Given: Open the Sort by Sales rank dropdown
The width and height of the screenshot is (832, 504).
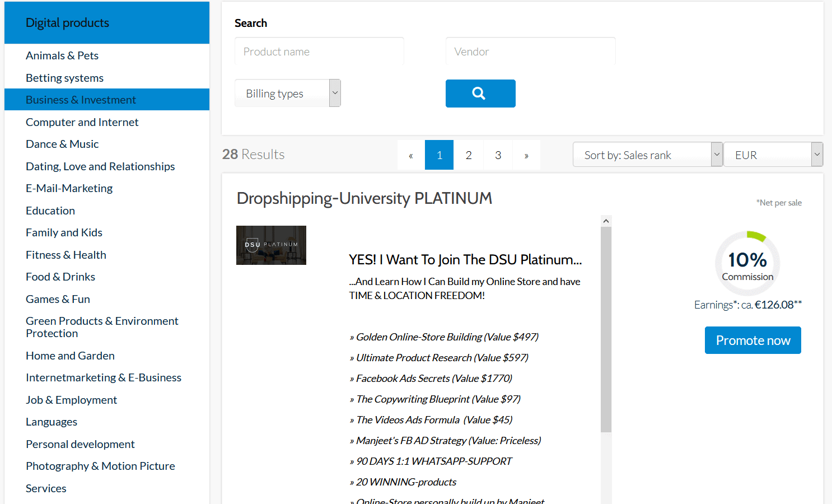Looking at the screenshot, I should point(647,155).
